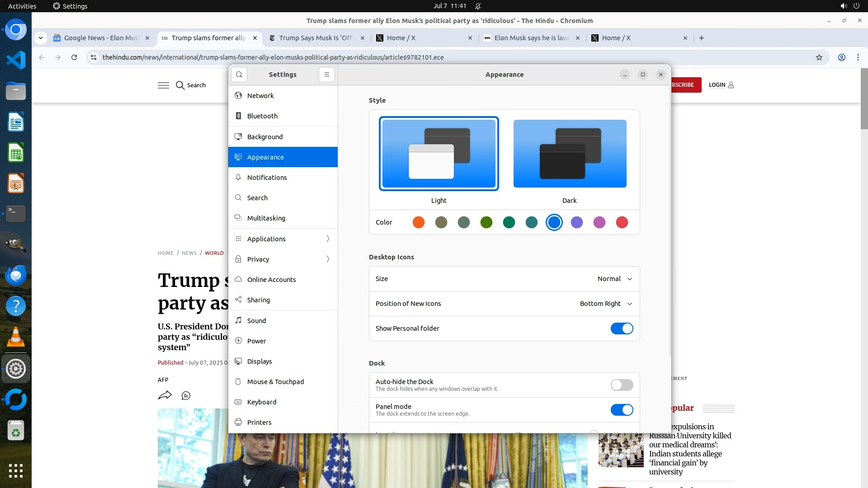The image size is (868, 488).
Task: Turn off Panel mode switch
Action: (x=622, y=410)
